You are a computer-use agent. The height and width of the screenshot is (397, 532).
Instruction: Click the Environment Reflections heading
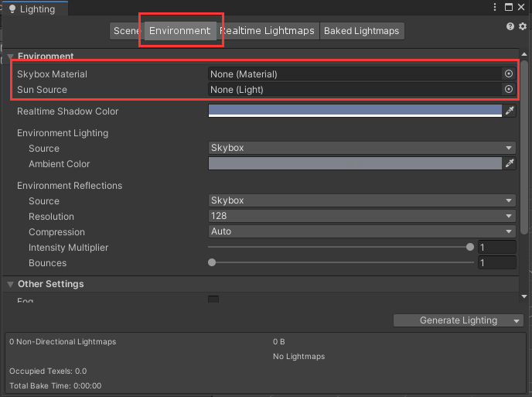(70, 186)
